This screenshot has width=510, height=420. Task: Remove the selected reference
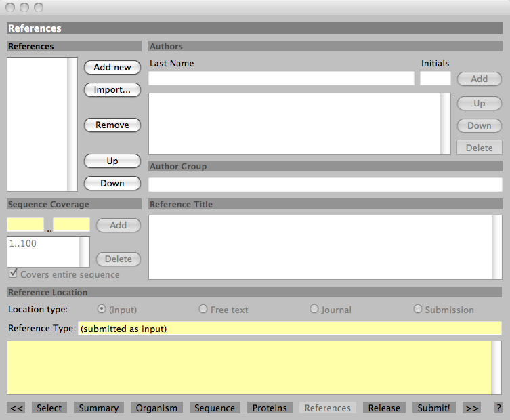click(x=112, y=125)
